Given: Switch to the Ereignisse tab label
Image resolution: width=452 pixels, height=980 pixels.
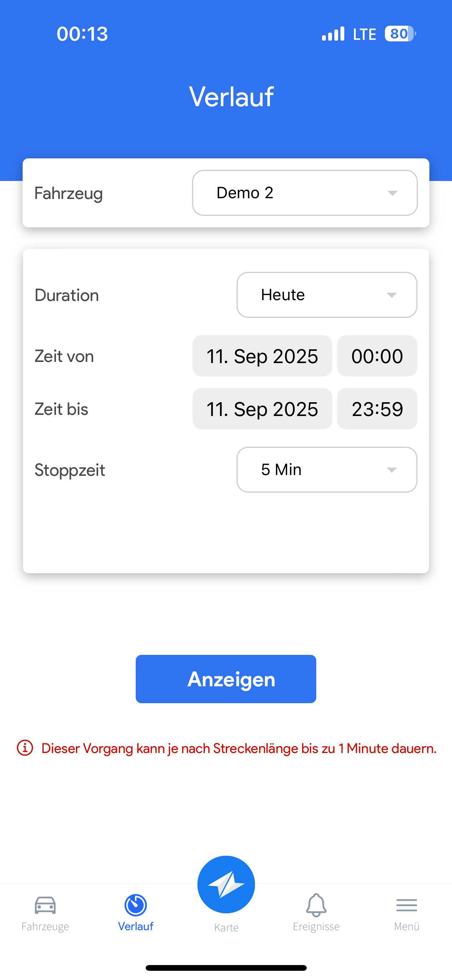Looking at the screenshot, I should coord(316,926).
